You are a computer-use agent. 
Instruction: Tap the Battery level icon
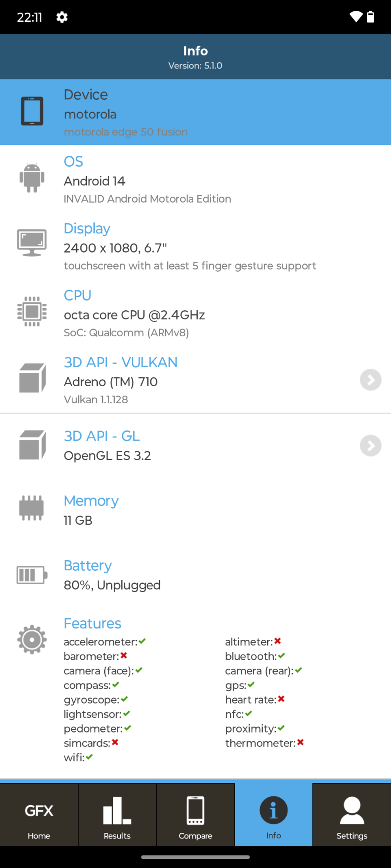[32, 575]
